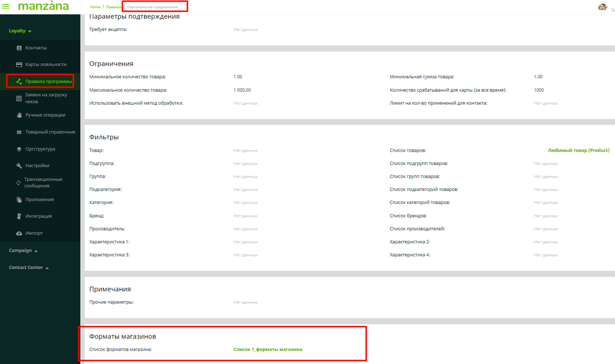The height and width of the screenshot is (364, 615).
Task: Open Список 1_форматы магазина link
Action: [x=268, y=350]
